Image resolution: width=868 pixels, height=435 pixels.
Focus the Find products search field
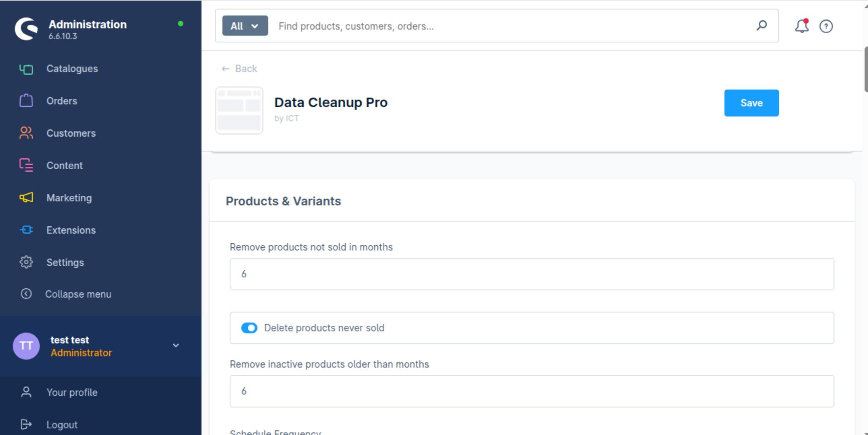pyautogui.click(x=512, y=26)
